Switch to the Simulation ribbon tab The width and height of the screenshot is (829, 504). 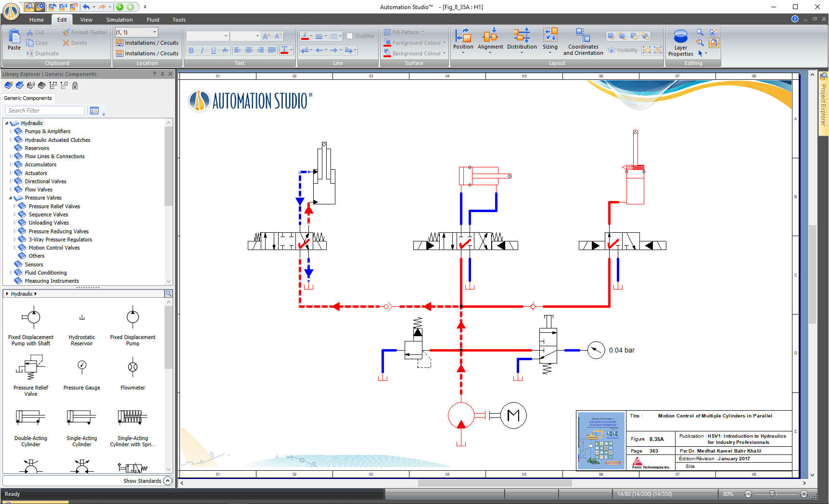tap(119, 20)
